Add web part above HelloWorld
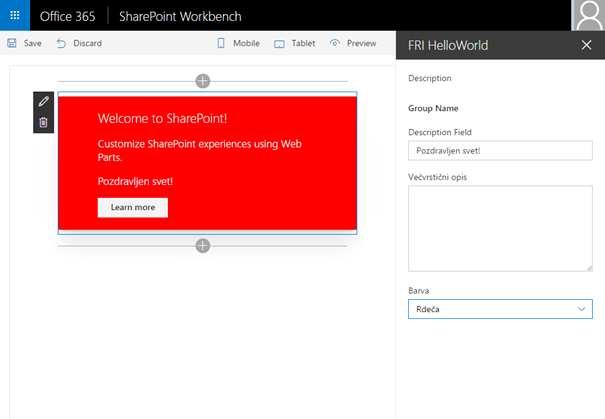 [203, 80]
